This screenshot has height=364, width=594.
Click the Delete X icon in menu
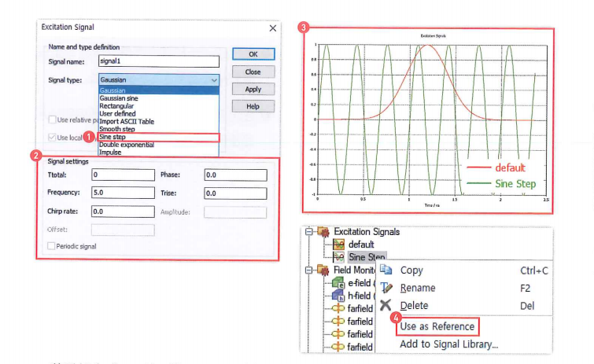(x=386, y=305)
